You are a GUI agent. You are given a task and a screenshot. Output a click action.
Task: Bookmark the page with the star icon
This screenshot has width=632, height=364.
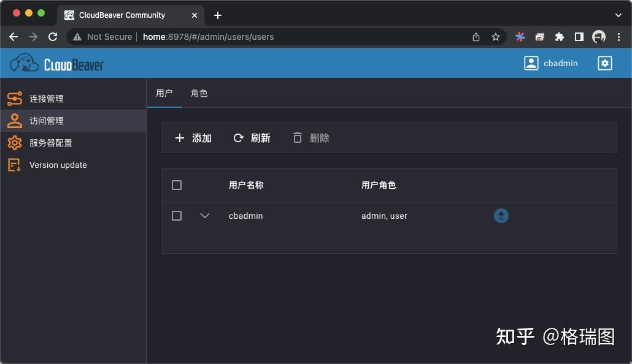(x=496, y=37)
